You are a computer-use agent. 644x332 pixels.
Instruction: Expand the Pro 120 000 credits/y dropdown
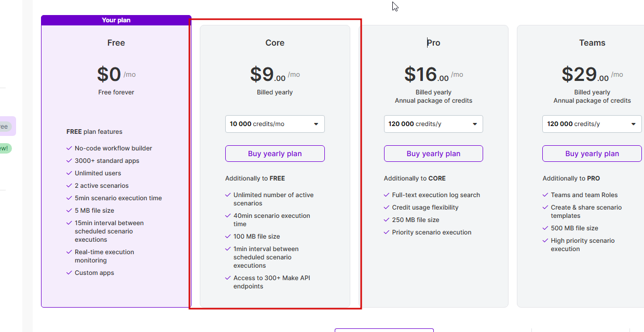[433, 124]
